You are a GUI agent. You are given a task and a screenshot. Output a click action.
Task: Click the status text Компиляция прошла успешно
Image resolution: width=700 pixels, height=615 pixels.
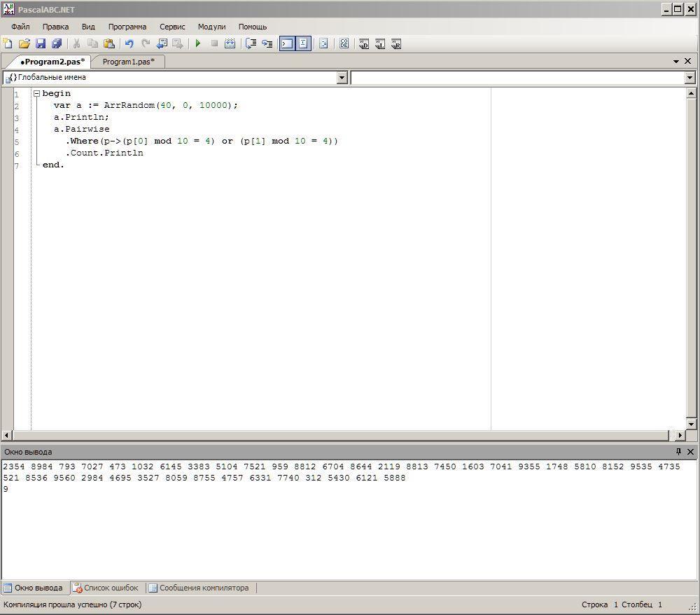pos(72,604)
